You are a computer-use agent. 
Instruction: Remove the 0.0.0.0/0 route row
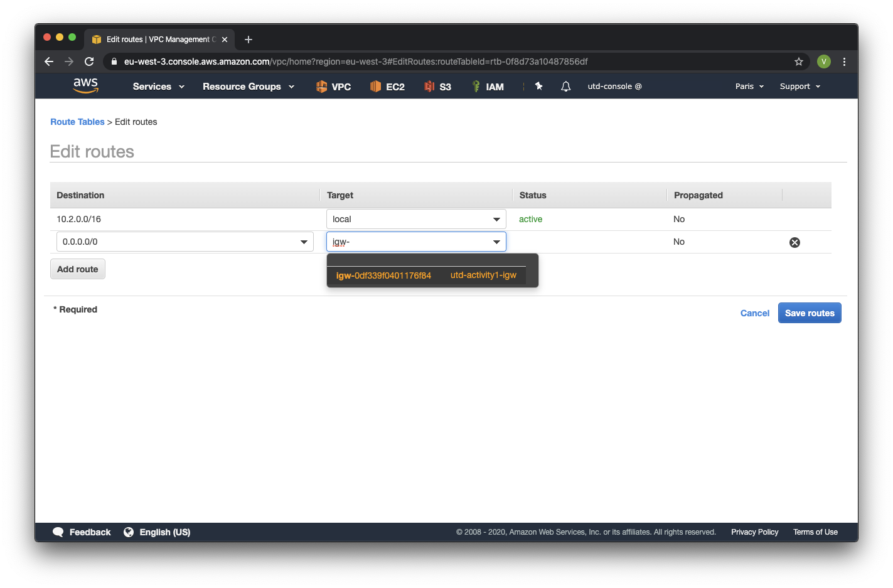(x=794, y=242)
